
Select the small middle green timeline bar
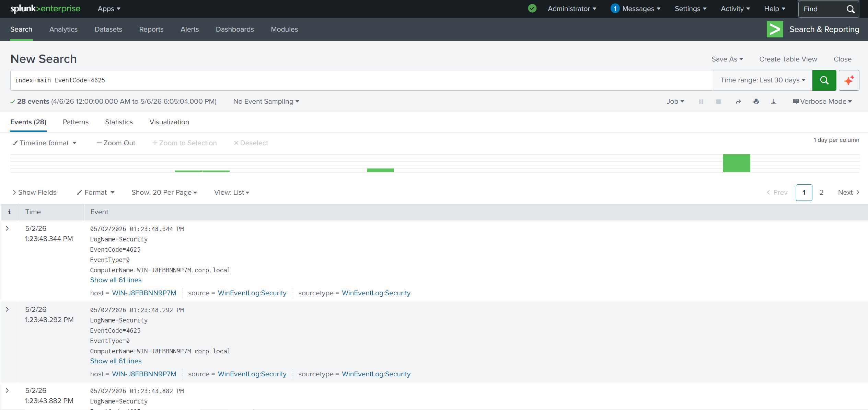380,170
